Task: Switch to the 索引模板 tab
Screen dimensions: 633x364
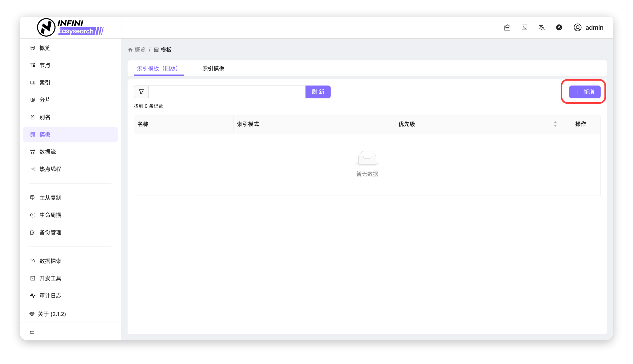Action: click(213, 68)
